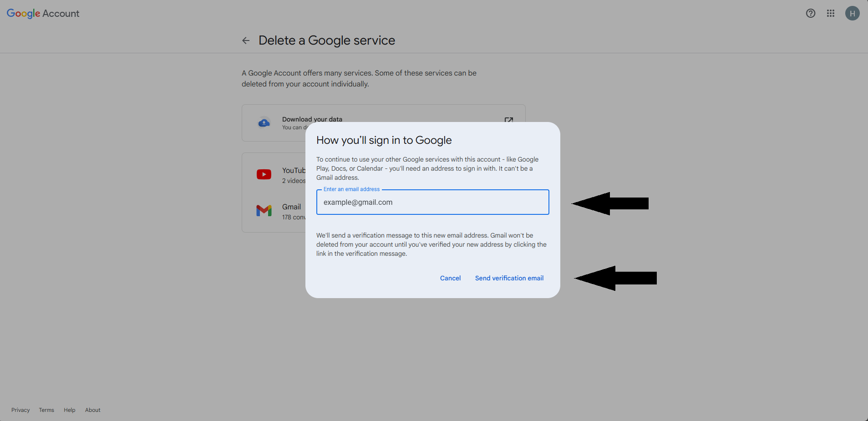Cancel the sign-in dialog
The height and width of the screenshot is (421, 868).
tap(450, 278)
